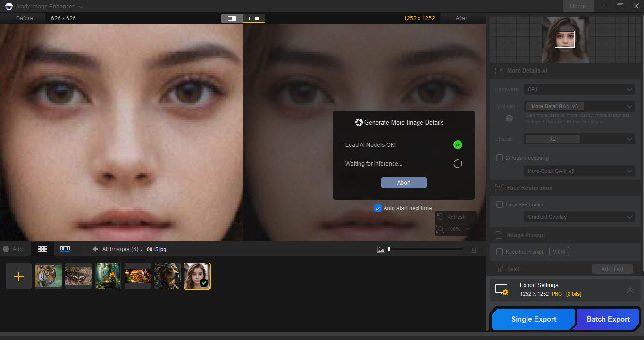This screenshot has width=644, height=340.
Task: Click the help question mark beside AI Model
Action: tap(508, 119)
